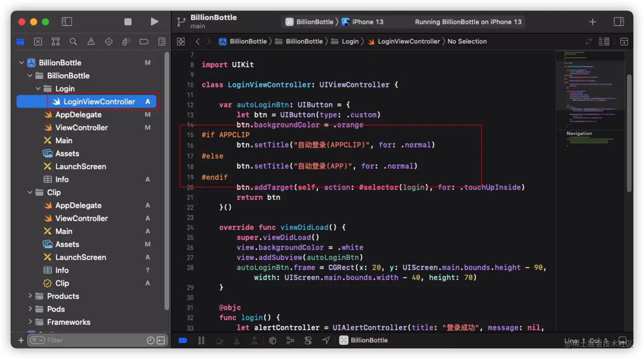Collapse the Login folder
This screenshot has width=644, height=359.
(x=38, y=89)
